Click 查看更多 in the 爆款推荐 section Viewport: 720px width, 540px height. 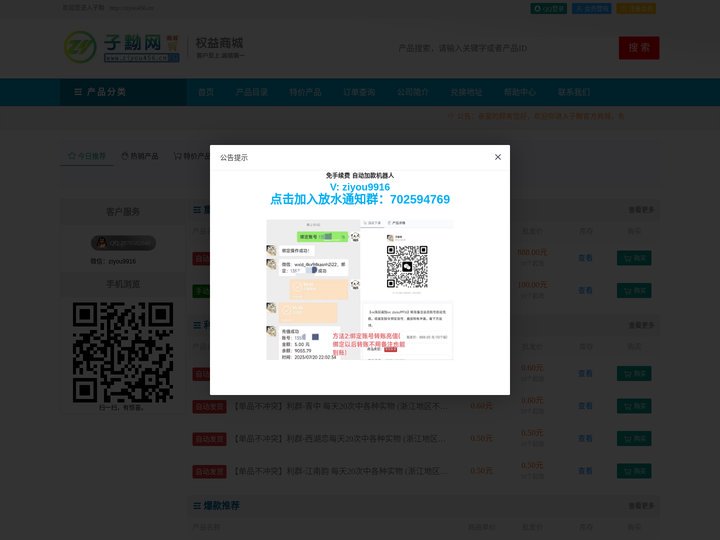click(641, 506)
